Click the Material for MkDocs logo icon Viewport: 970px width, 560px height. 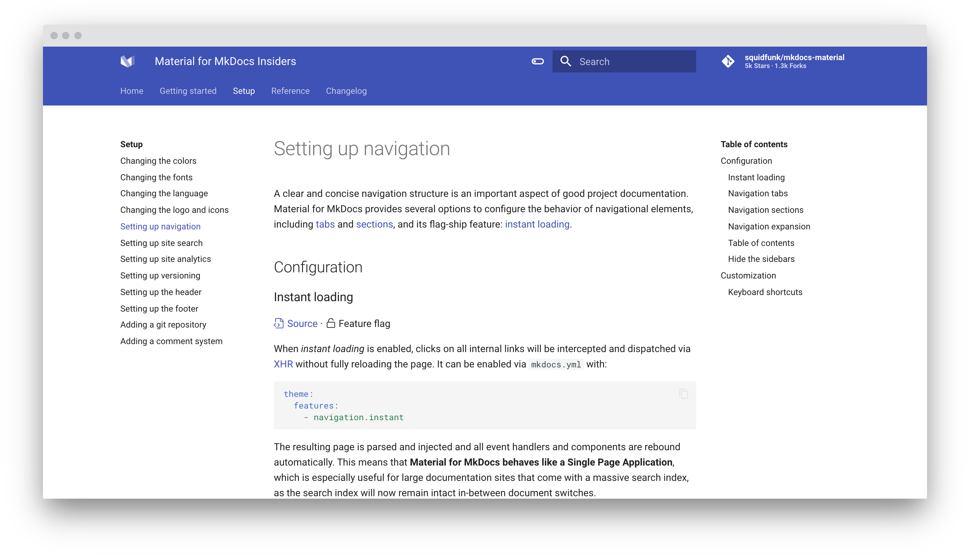pyautogui.click(x=127, y=61)
